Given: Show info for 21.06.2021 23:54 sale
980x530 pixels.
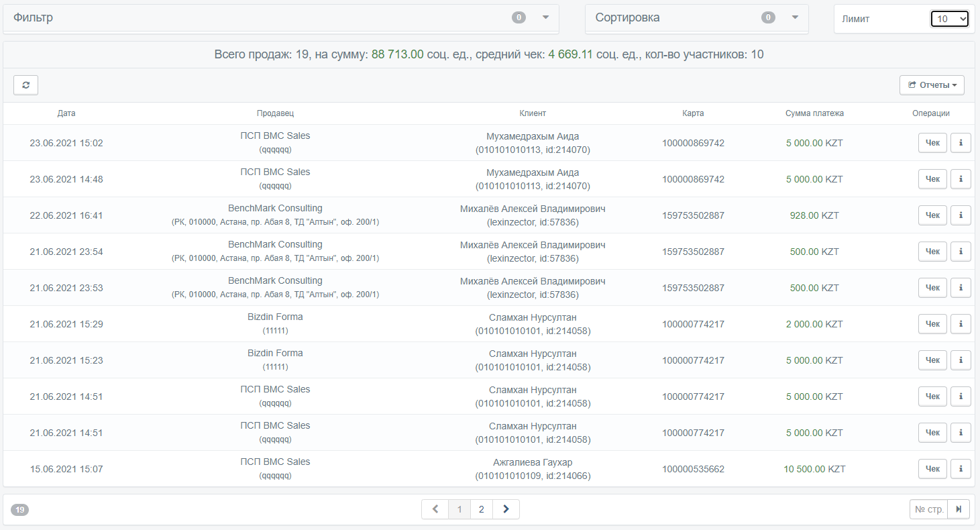Looking at the screenshot, I should point(961,252).
